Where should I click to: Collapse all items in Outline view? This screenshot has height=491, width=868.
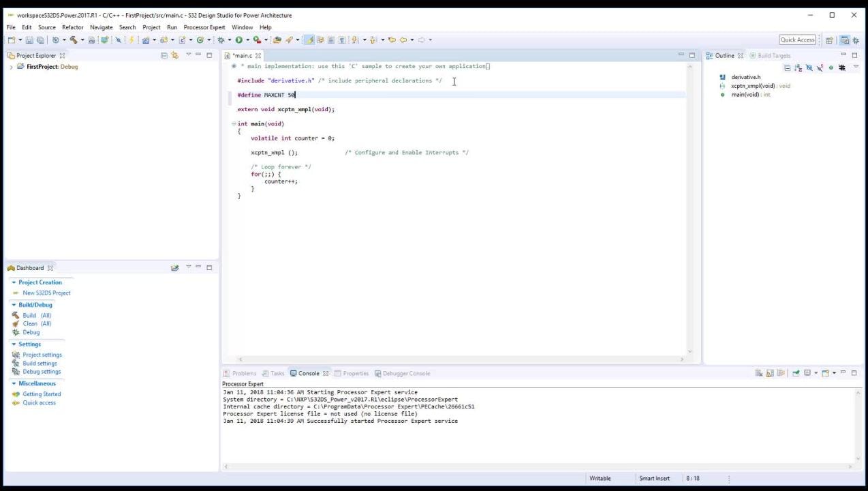click(x=787, y=68)
